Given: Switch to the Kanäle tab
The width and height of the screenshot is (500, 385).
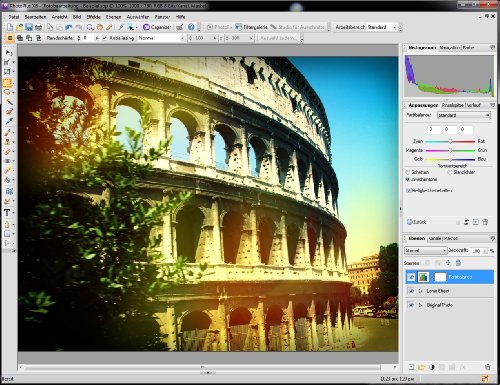Looking at the screenshot, I should (435, 239).
